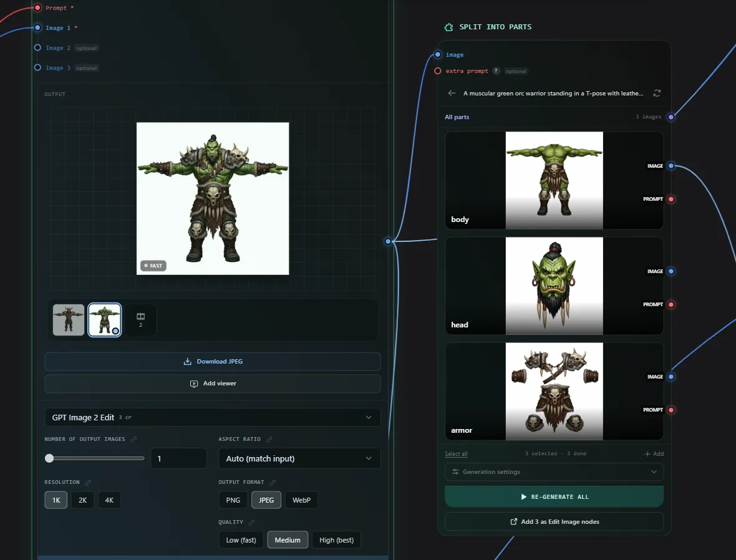Click the '3 selected · 3 done' status text
The width and height of the screenshot is (736, 560).
coord(555,453)
